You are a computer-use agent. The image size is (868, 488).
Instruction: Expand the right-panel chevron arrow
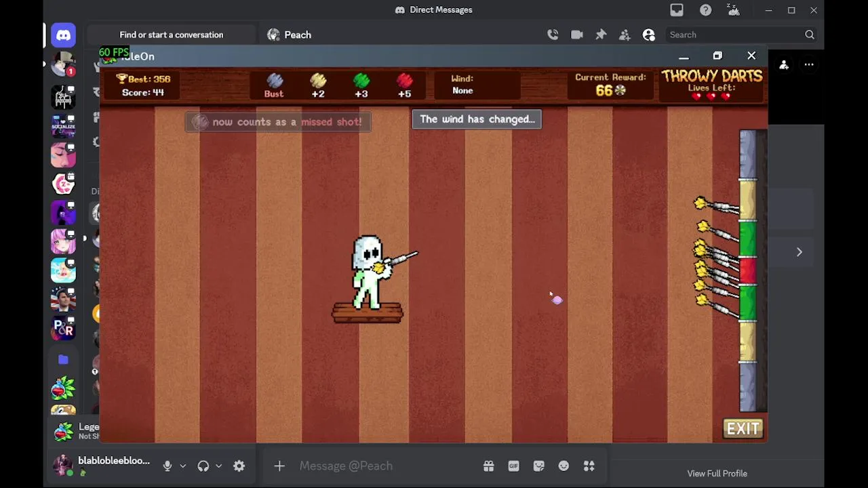[799, 252]
